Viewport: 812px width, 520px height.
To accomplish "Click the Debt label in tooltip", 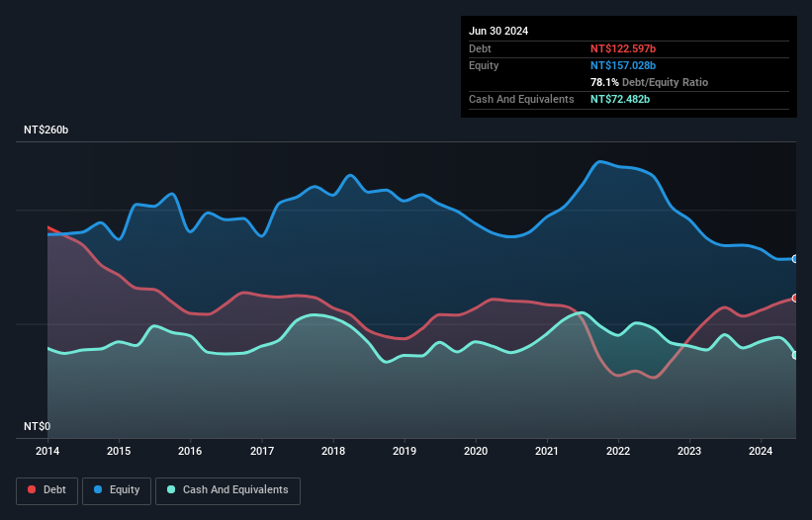I will [x=480, y=48].
